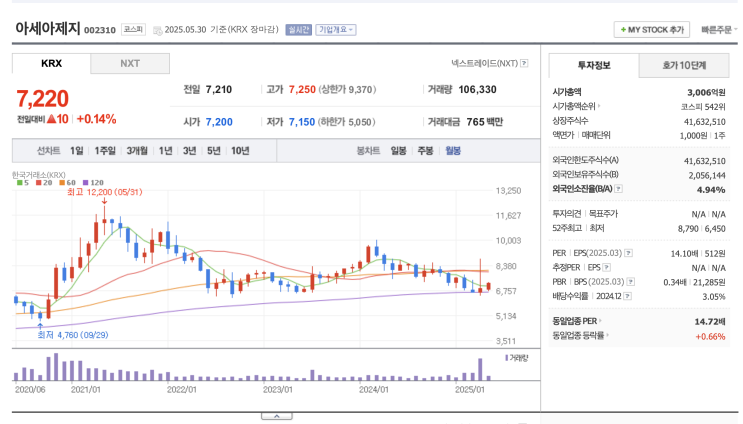743x424 pixels.
Task: Show 1년 line chart
Action: click(165, 151)
